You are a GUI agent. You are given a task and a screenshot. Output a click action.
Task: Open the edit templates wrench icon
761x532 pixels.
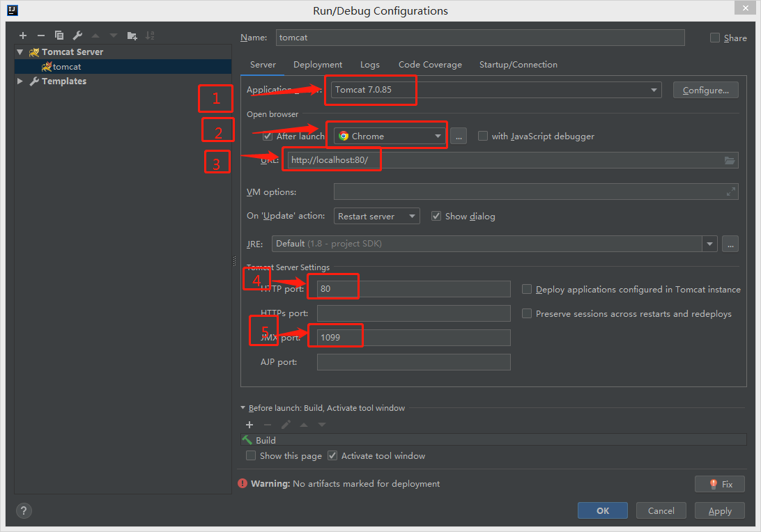pyautogui.click(x=77, y=36)
